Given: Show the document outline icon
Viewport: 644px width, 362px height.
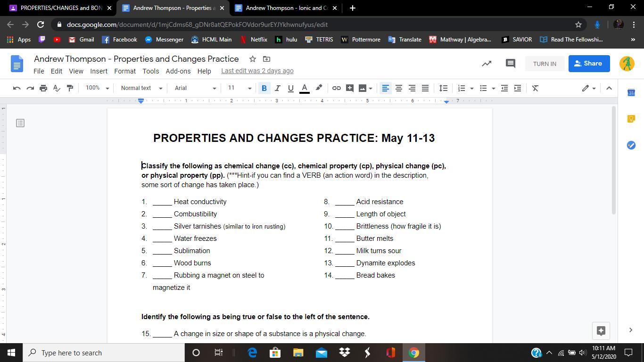Looking at the screenshot, I should click(x=20, y=123).
